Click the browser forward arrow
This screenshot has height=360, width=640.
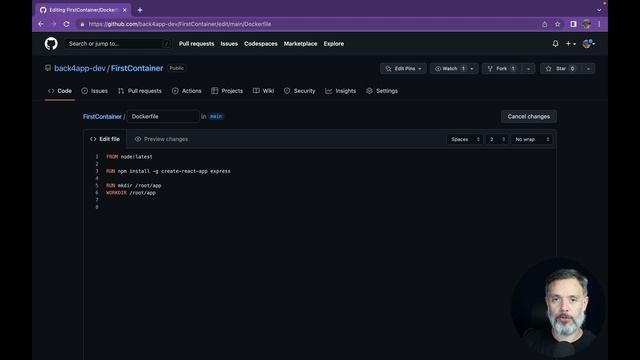click(53, 24)
